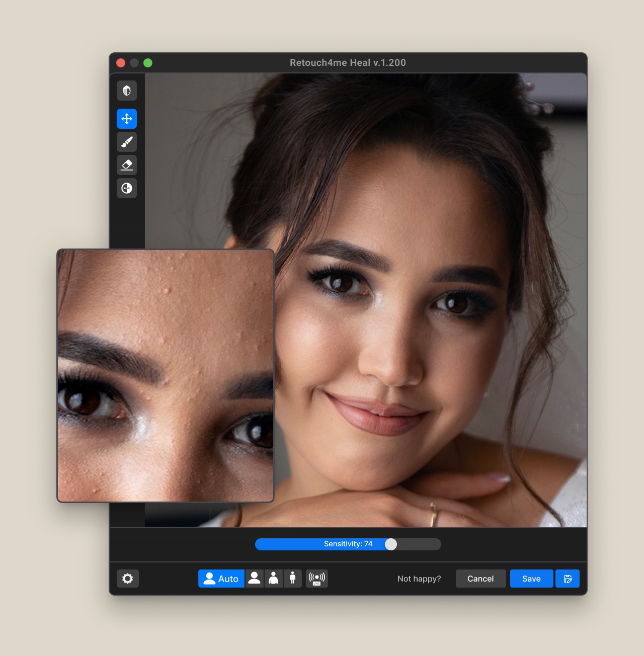The height and width of the screenshot is (656, 644).
Task: Save the retouched image
Action: [531, 579]
